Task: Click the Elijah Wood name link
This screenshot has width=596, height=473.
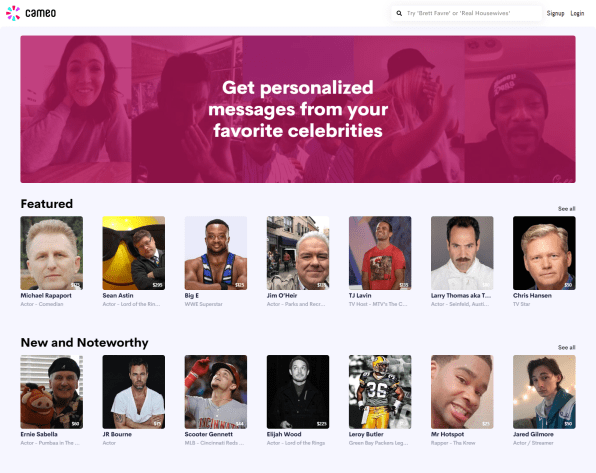Action: click(284, 434)
